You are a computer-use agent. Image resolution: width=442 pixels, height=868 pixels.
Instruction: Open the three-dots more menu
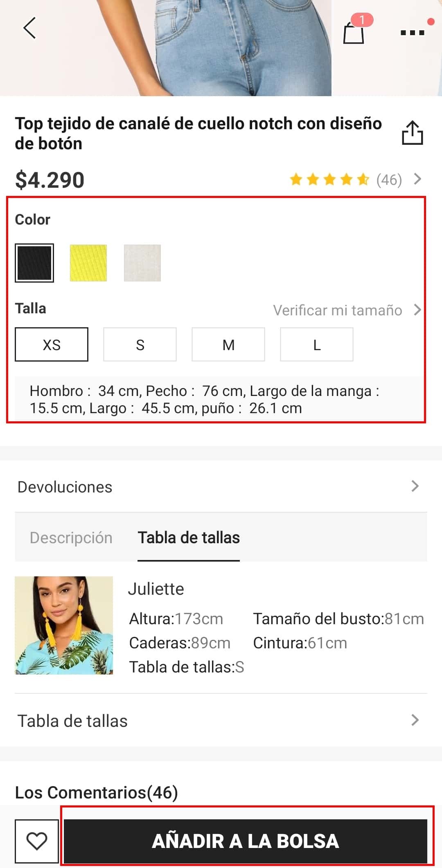pyautogui.click(x=412, y=32)
